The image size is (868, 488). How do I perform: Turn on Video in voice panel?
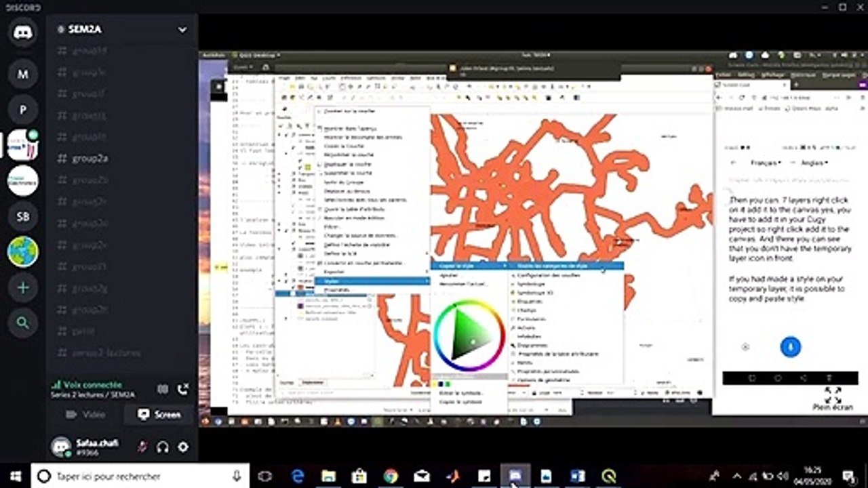85,414
